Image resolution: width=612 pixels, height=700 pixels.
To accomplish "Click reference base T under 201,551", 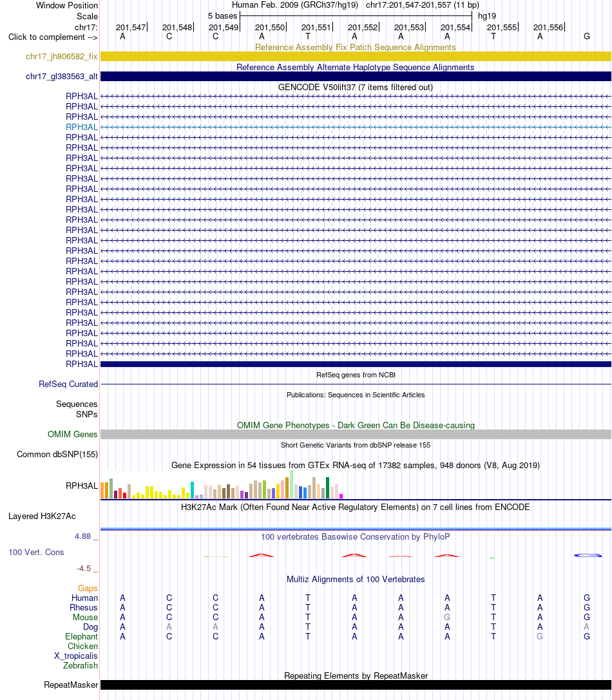I will [308, 37].
